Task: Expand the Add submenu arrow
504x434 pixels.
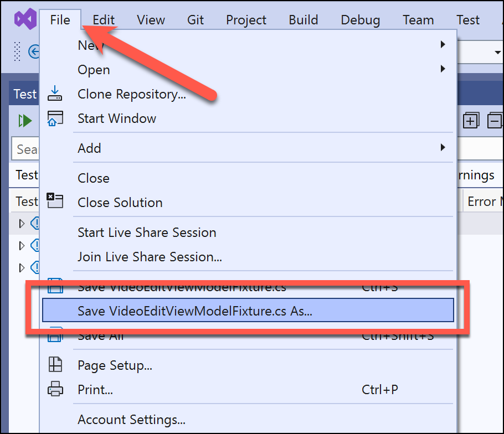Action: [443, 147]
